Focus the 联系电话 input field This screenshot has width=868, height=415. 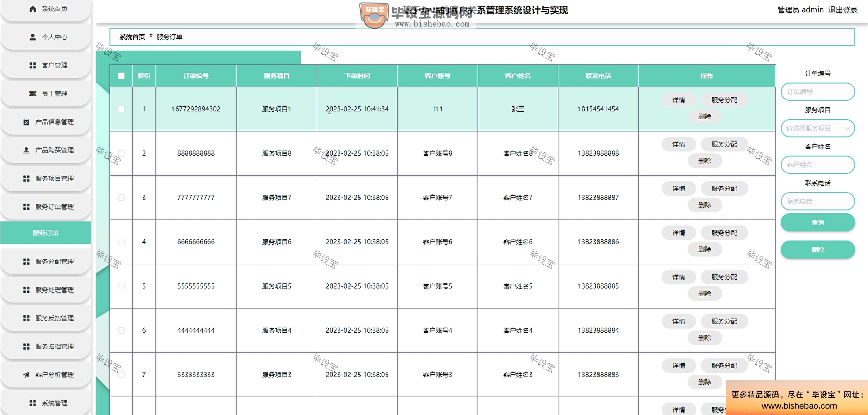click(x=818, y=201)
